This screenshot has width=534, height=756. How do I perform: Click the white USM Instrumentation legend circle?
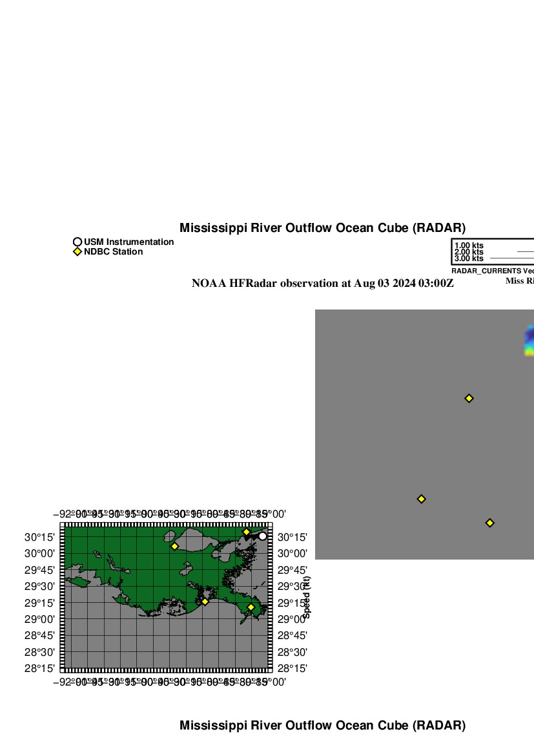(77, 242)
